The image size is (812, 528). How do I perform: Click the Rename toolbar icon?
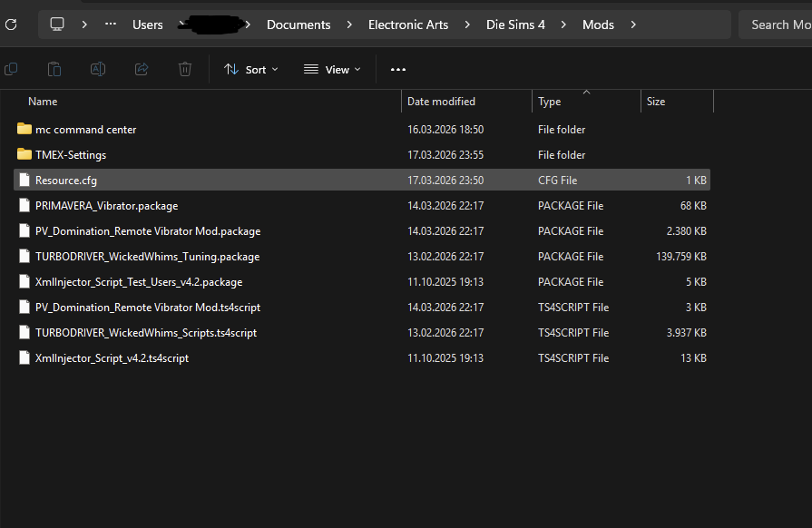pos(98,69)
